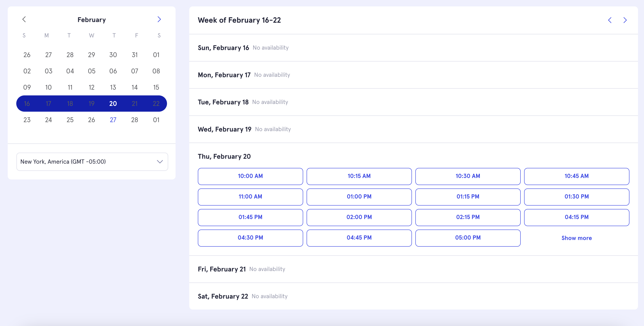The width and height of the screenshot is (644, 326).
Task: Show more times for Thursday
Action: pyautogui.click(x=577, y=238)
